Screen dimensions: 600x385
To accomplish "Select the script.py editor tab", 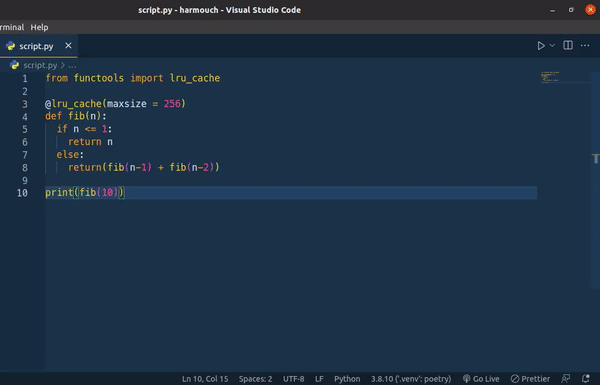I will point(39,46).
